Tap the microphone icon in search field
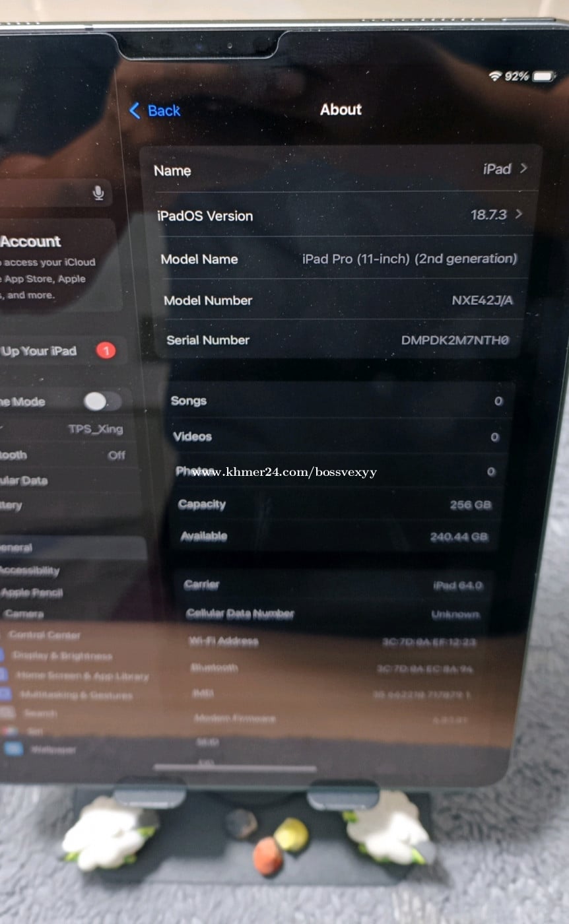 click(98, 193)
